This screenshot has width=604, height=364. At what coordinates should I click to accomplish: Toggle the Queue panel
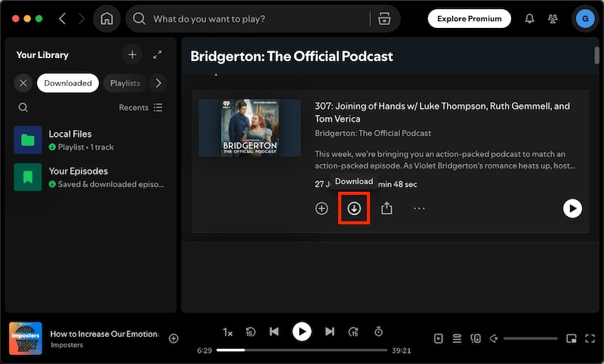457,338
